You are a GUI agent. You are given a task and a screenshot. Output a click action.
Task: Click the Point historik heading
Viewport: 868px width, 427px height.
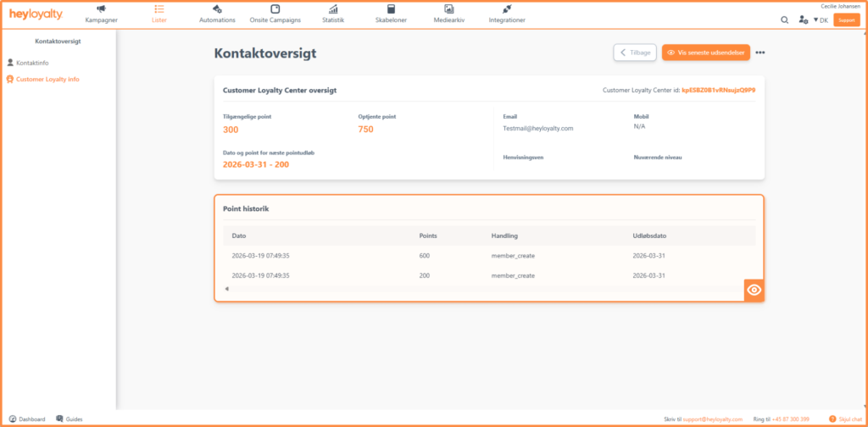click(x=246, y=209)
